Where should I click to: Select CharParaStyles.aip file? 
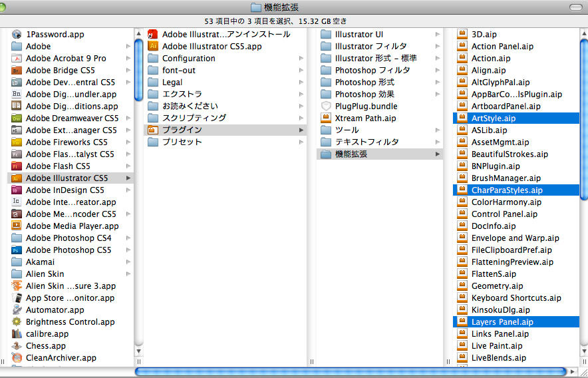516,190
